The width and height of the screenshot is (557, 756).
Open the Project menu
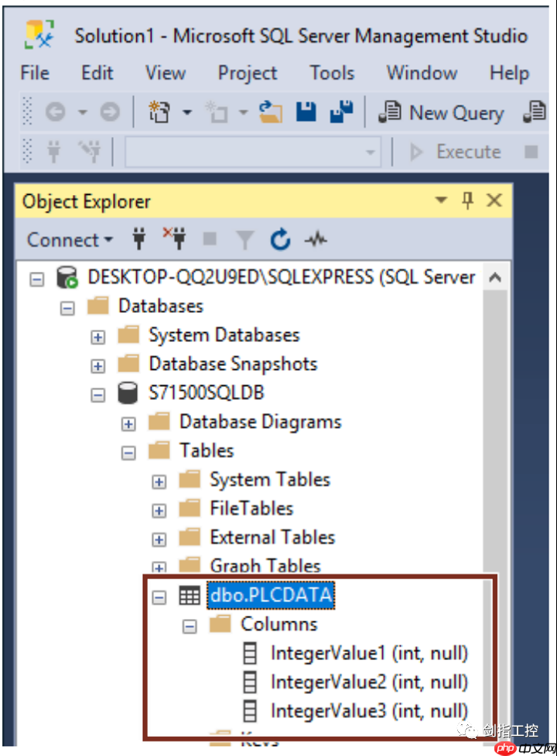(x=248, y=74)
